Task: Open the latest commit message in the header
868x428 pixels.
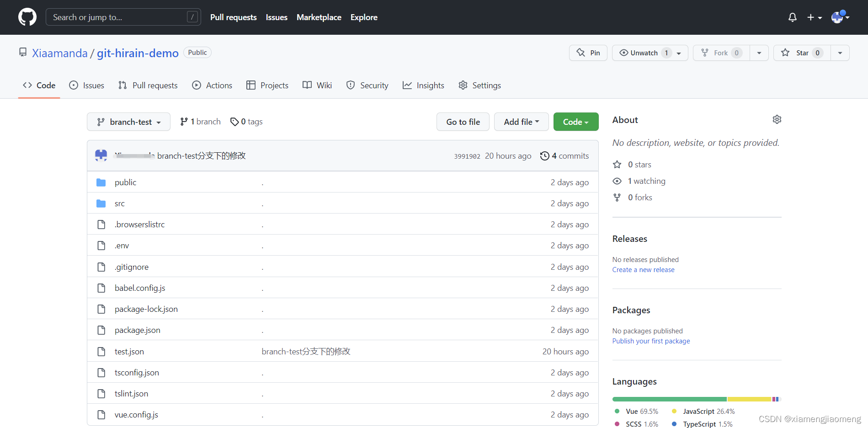Action: [x=202, y=156]
